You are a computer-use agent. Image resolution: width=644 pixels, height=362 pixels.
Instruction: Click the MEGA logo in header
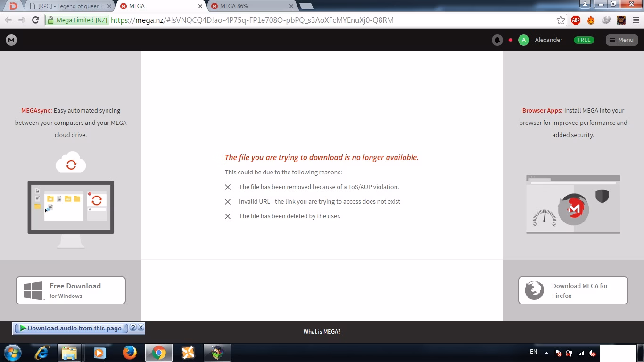[x=11, y=40]
